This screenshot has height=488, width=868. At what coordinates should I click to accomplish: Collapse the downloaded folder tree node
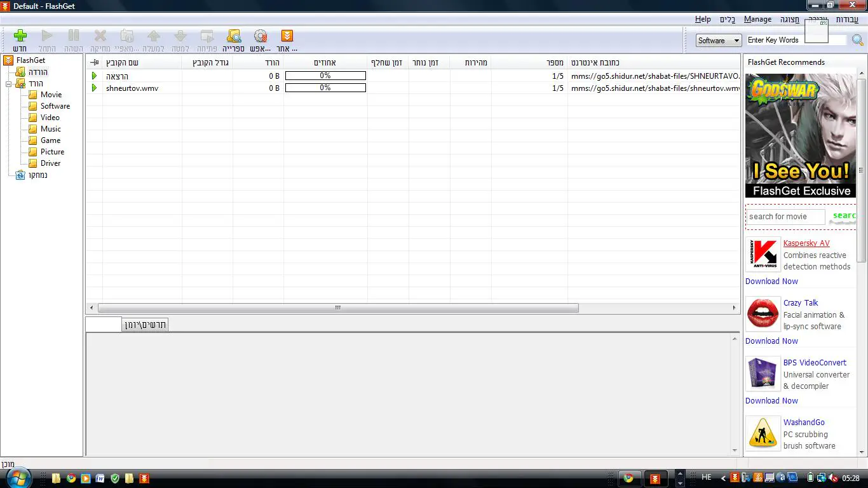(x=9, y=83)
